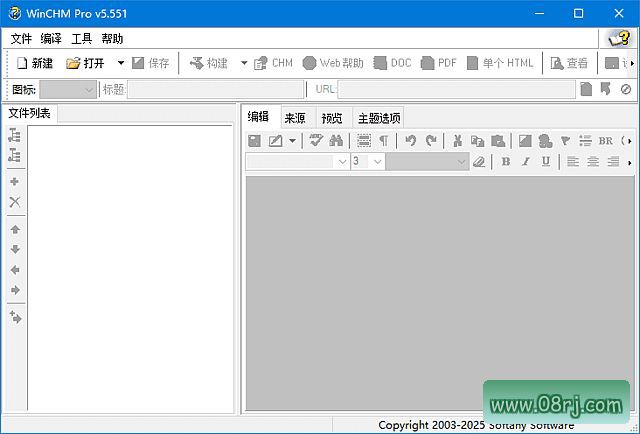Click the DOC output button
640x434 pixels.
[393, 63]
